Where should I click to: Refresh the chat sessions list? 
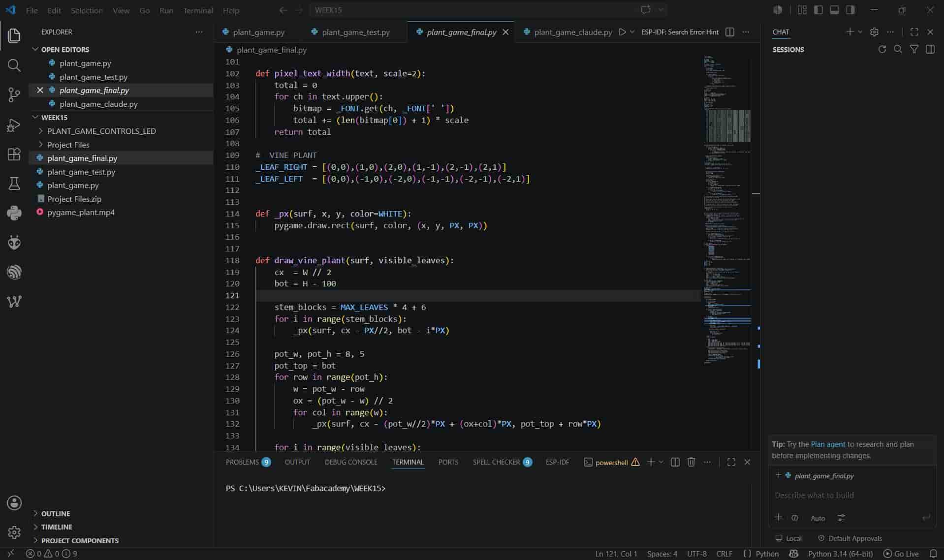[882, 49]
